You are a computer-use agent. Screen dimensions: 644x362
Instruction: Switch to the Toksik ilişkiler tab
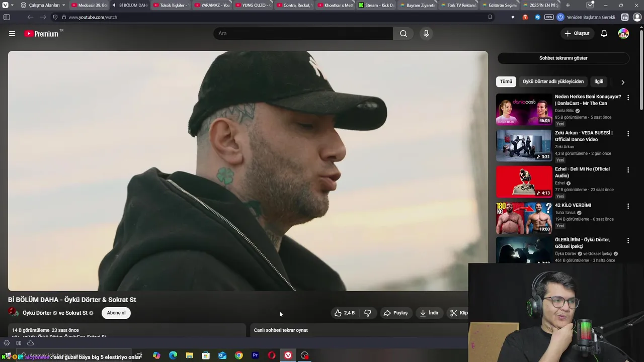point(170,5)
